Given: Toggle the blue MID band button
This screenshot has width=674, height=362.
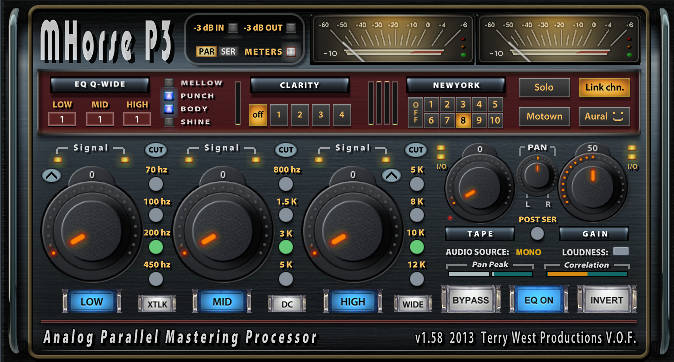Looking at the screenshot, I should tap(222, 301).
